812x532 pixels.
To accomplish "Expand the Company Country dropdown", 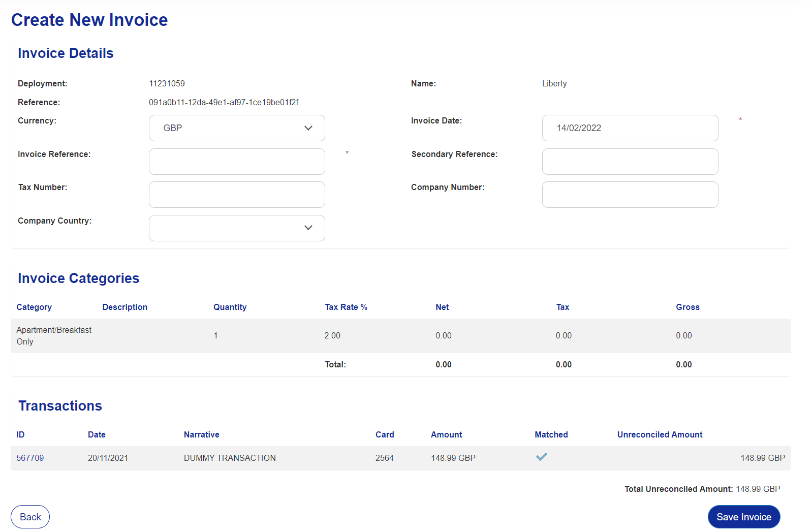I will [x=237, y=228].
